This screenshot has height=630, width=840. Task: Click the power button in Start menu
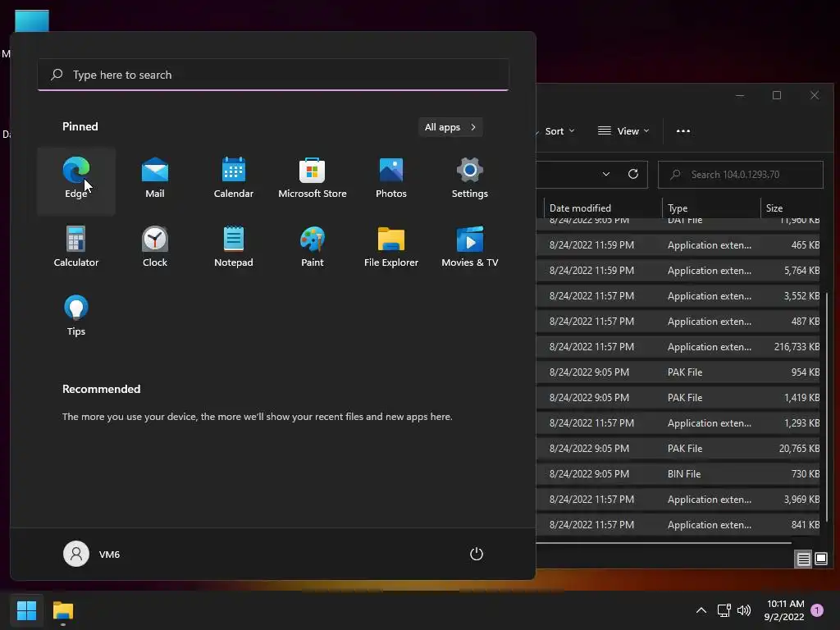[477, 554]
